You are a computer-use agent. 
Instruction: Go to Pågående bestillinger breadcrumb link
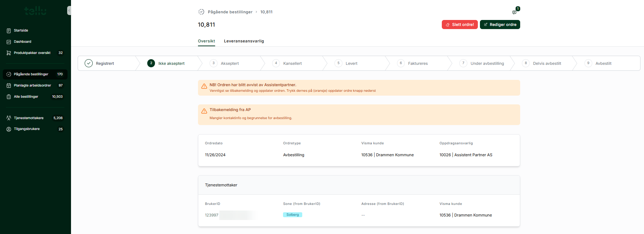coord(230,12)
